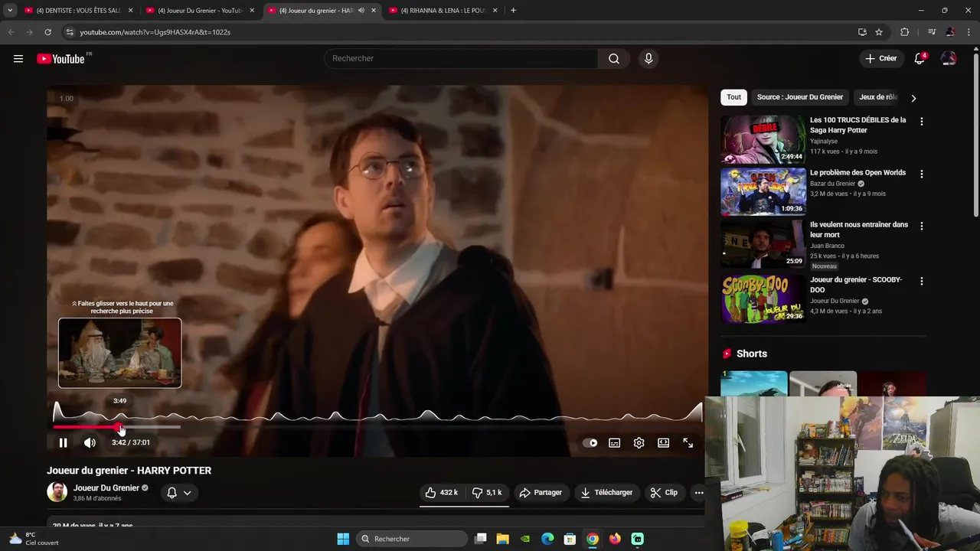Switch to the DENTISTE : VOUS ÊTES SALE tab

click(79, 11)
